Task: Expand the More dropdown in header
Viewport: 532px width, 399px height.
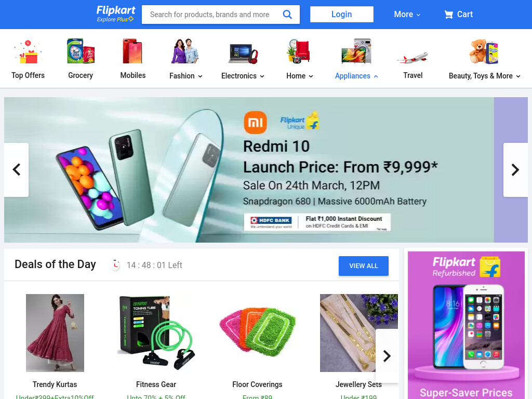Action: (407, 14)
